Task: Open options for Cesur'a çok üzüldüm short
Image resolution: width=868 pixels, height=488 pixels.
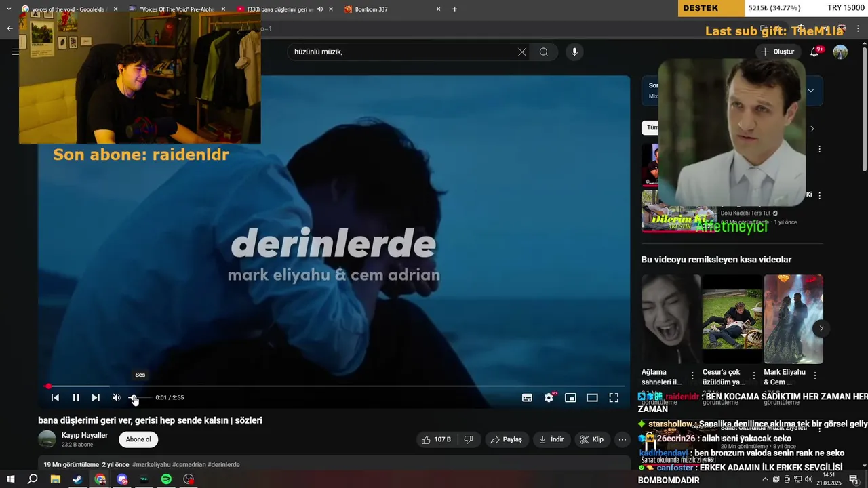Action: point(753,375)
